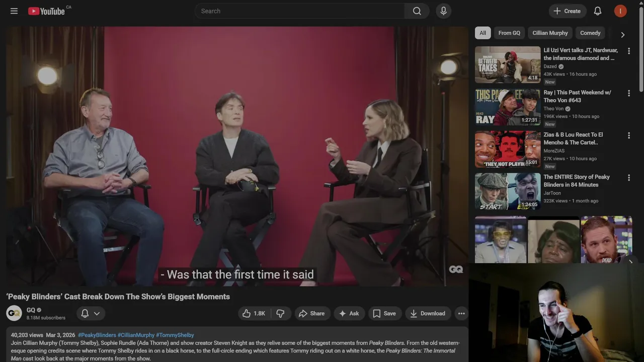Click the 40,203 views text
This screenshot has width=644, height=362.
click(x=27, y=335)
